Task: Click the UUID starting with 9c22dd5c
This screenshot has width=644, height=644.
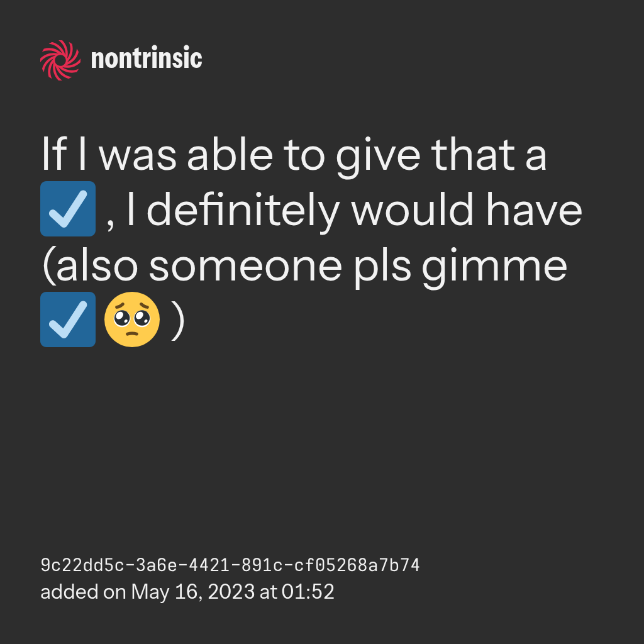Action: [x=230, y=565]
